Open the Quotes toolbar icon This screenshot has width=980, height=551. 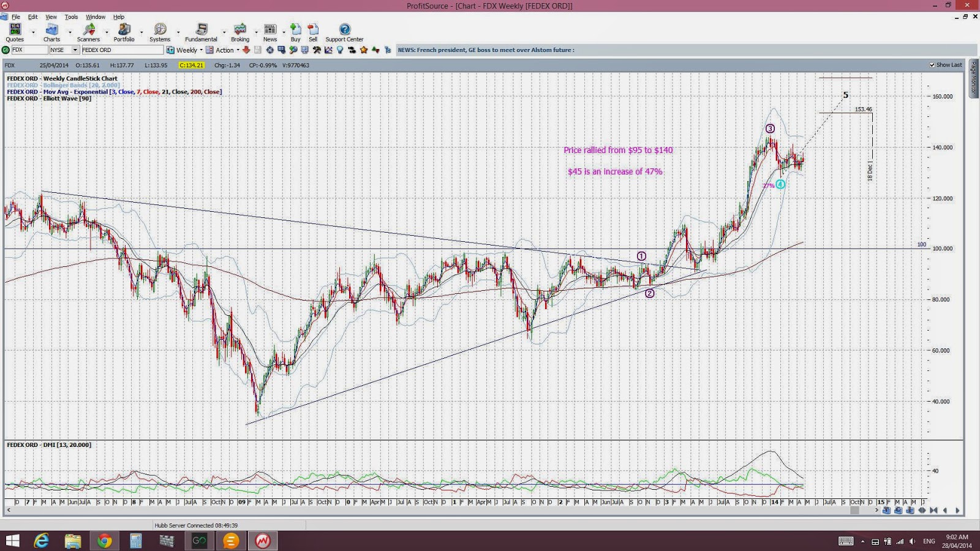pos(15,32)
